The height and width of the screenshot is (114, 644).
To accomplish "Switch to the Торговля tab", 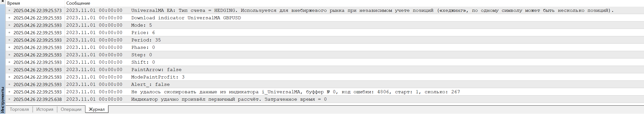I will 19,109.
